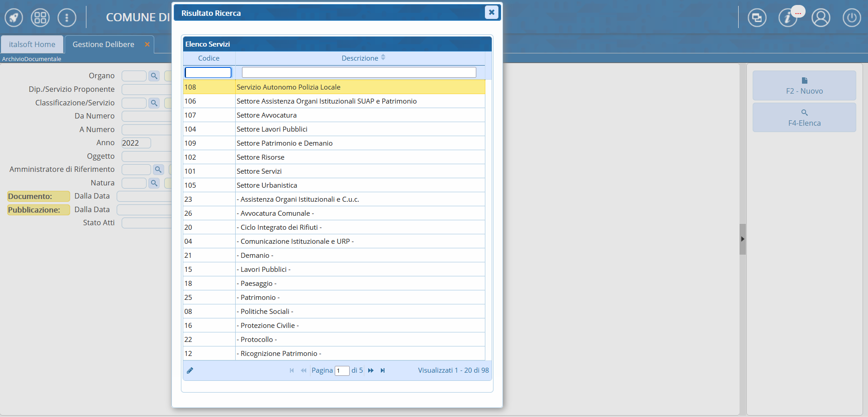Open the three-dot options menu icon
Screen dimensions: 868x417
[67, 18]
